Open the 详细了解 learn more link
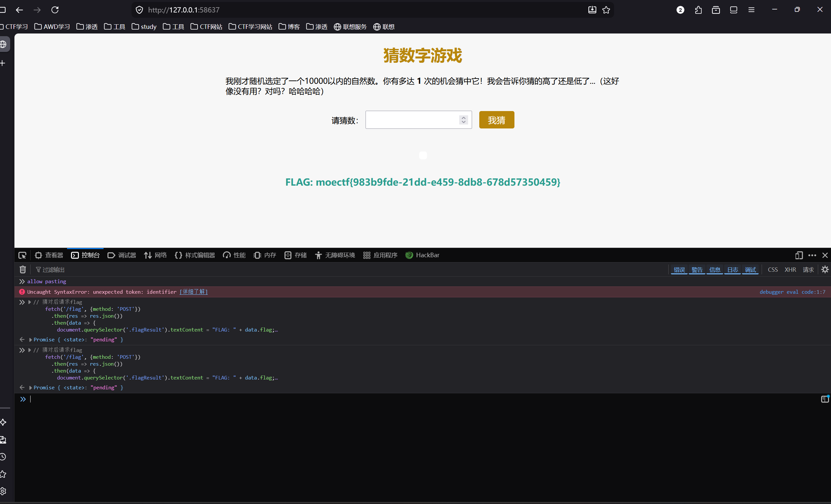This screenshot has width=831, height=504. (194, 292)
